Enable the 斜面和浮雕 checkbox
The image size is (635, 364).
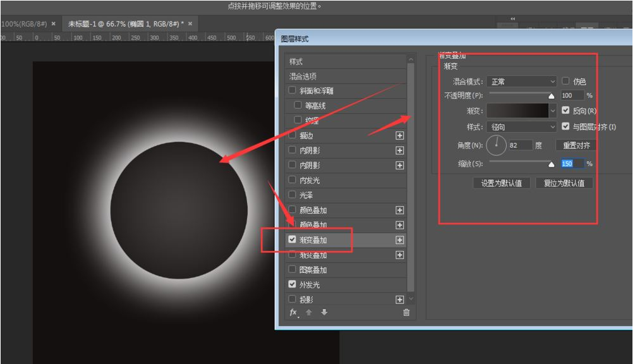[x=292, y=90]
